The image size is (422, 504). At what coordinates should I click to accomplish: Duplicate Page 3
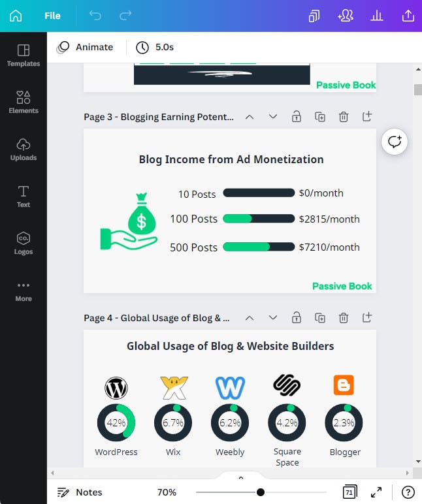click(319, 117)
